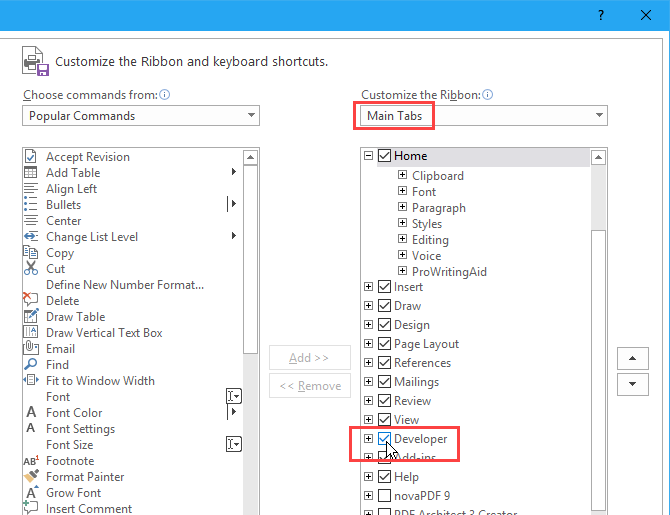The image size is (670, 515).
Task: Enable the novaPDF 9 checkbox
Action: click(385, 496)
